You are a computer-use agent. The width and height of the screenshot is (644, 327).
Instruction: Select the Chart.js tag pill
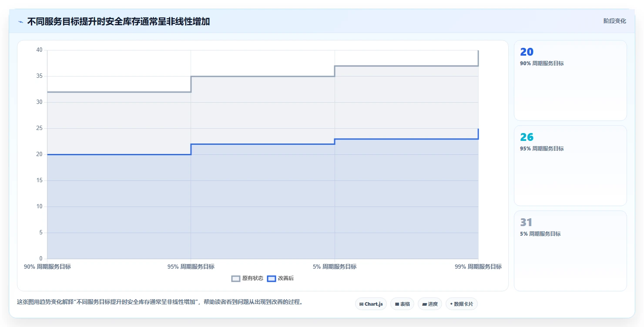[371, 304]
